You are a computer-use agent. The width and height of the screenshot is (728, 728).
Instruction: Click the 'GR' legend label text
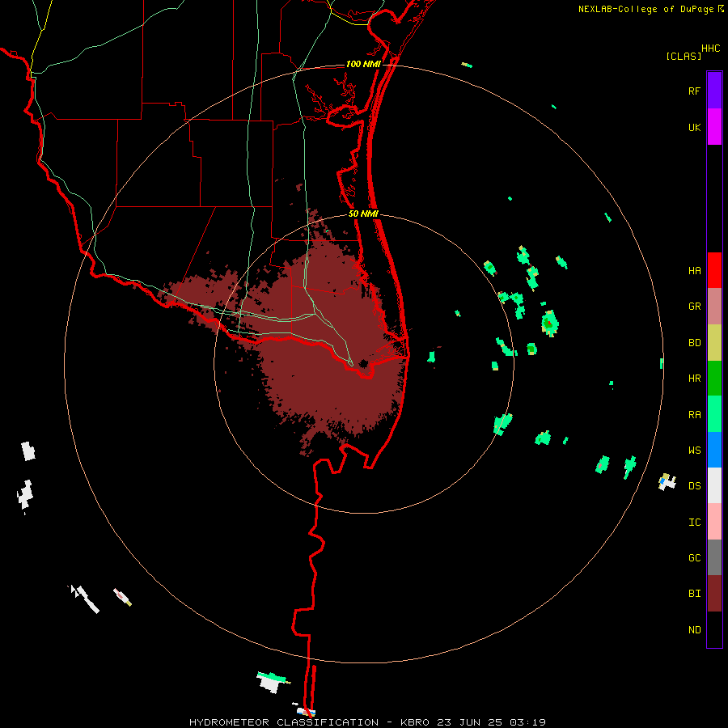coord(694,307)
